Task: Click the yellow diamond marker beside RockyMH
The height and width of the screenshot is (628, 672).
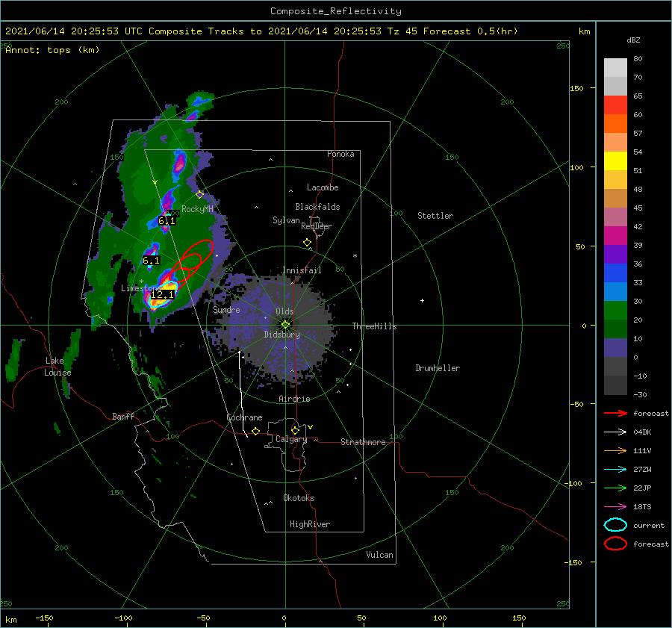Action: click(199, 195)
